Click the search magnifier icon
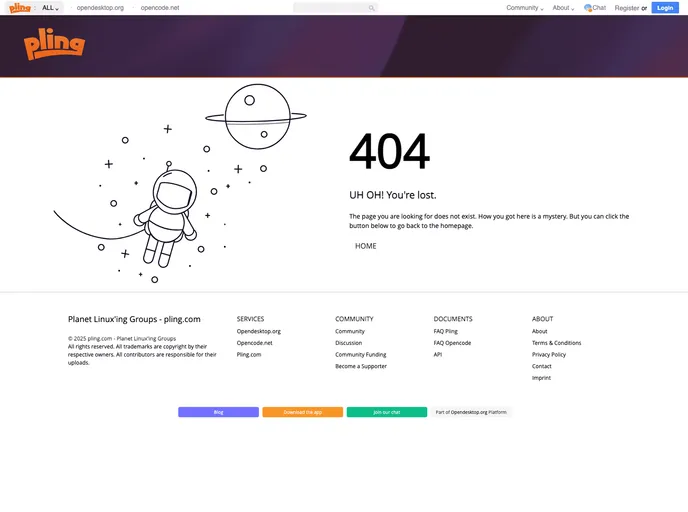The image size is (688, 512). 372,8
